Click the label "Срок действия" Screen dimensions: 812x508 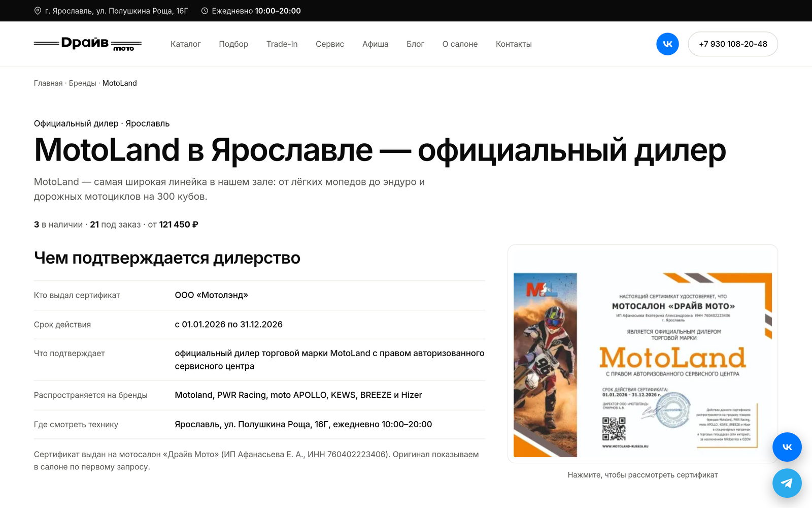(x=62, y=325)
